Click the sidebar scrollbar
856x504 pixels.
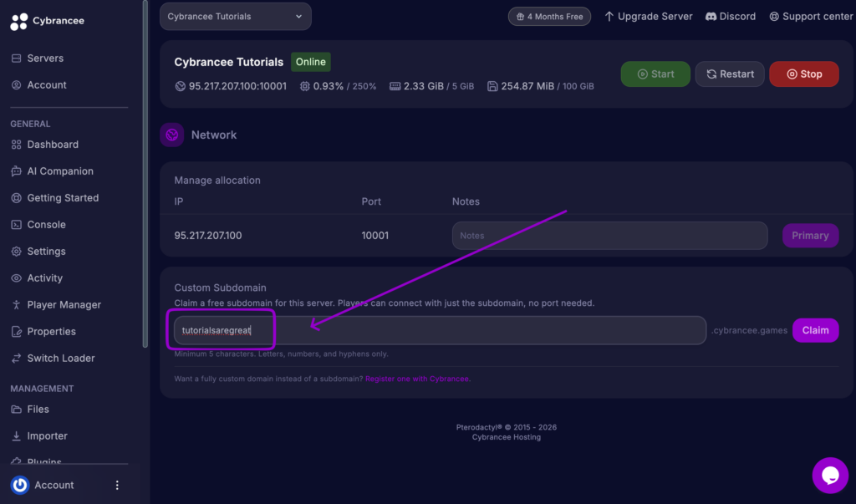point(145,174)
